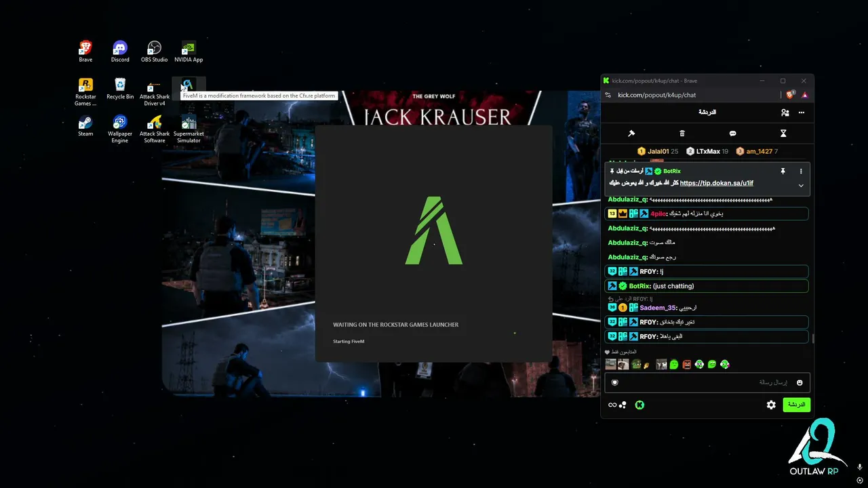The width and height of the screenshot is (868, 488).
Task: Click top gifter Jalal01 on leaderboard
Action: tap(658, 151)
